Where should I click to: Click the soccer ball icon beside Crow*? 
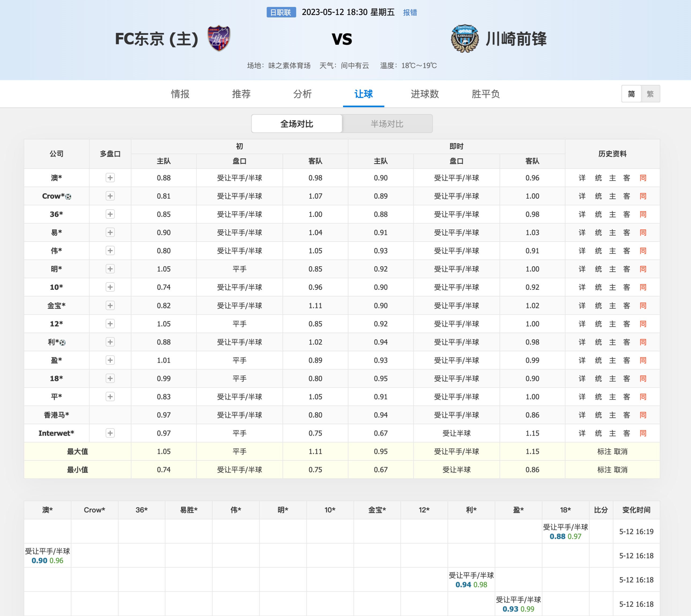click(x=68, y=197)
